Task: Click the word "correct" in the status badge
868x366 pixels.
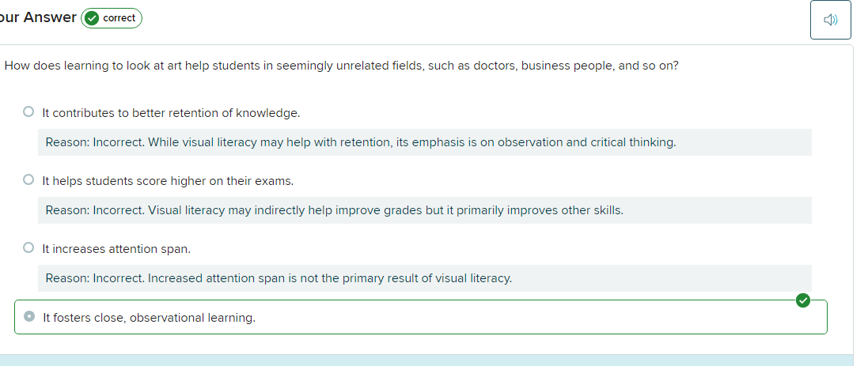Action: 119,18
